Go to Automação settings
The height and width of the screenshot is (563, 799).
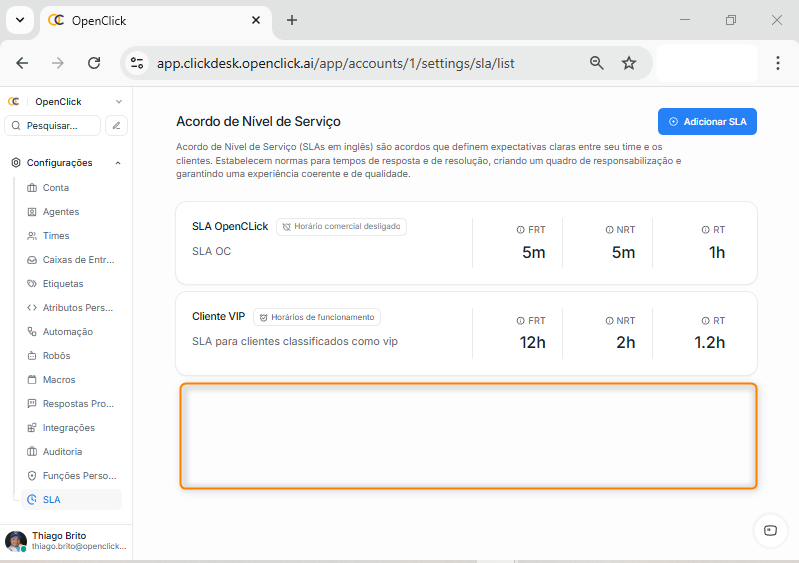(x=67, y=332)
